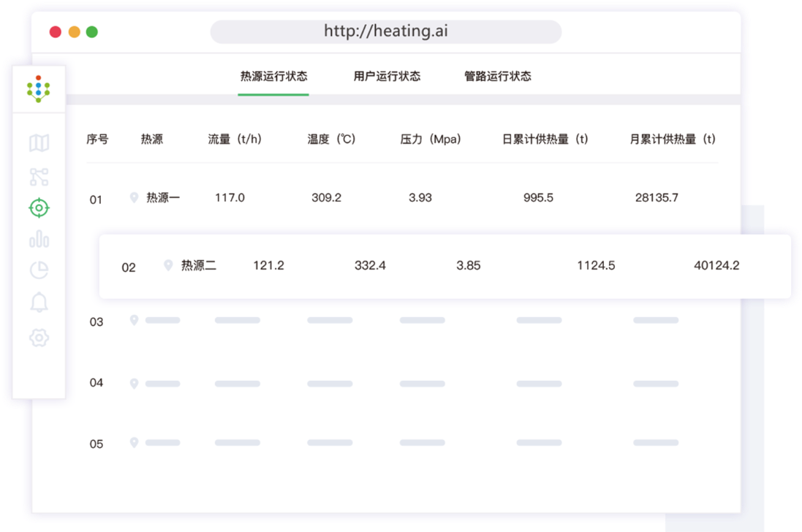Select the network topology sidebar icon
Image resolution: width=802 pixels, height=532 pixels.
tap(39, 176)
